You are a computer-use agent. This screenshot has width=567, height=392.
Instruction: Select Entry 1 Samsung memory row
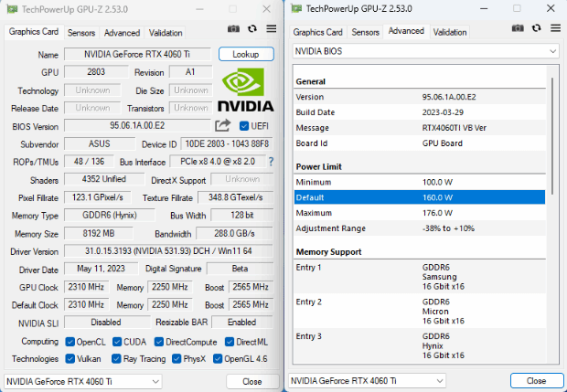coord(420,277)
